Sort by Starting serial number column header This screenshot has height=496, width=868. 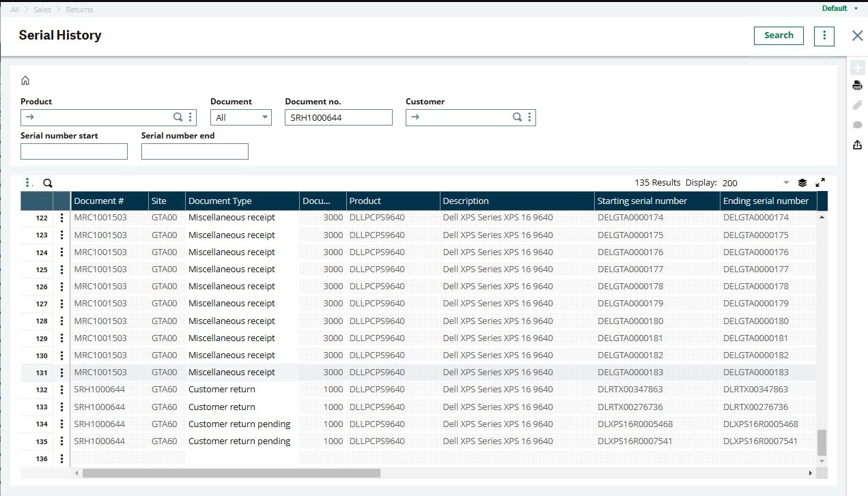coord(642,201)
